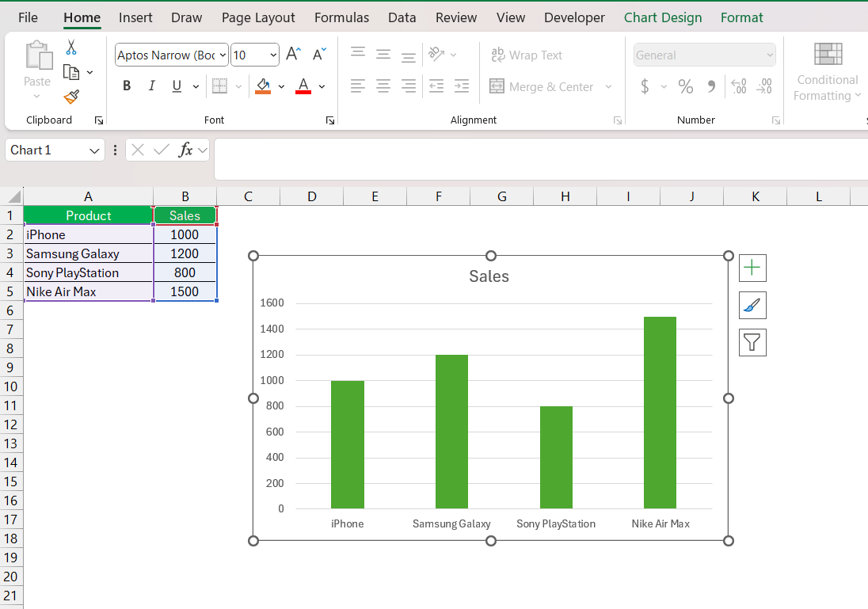868x609 pixels.
Task: Click Decrease Indent icon
Action: (436, 86)
